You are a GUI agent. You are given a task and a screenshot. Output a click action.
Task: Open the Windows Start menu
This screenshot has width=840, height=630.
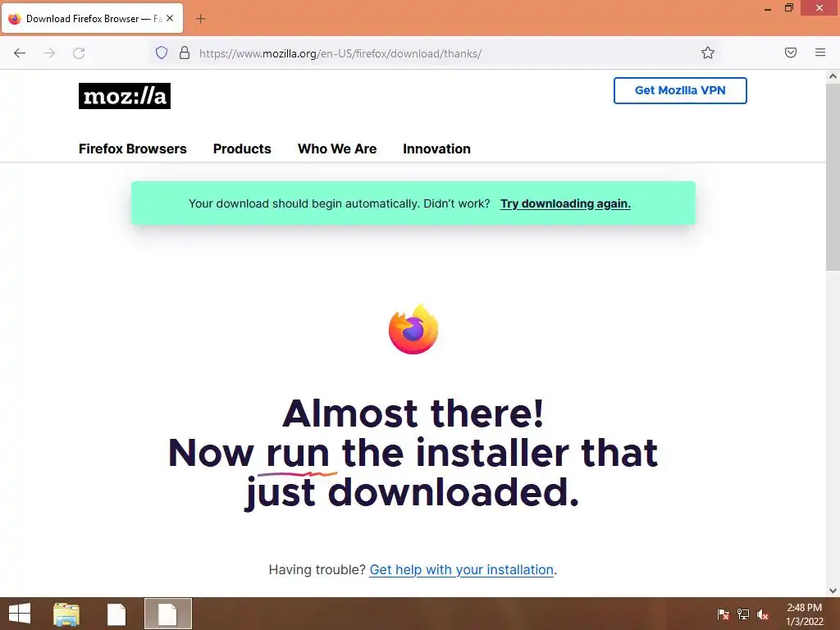(x=20, y=614)
